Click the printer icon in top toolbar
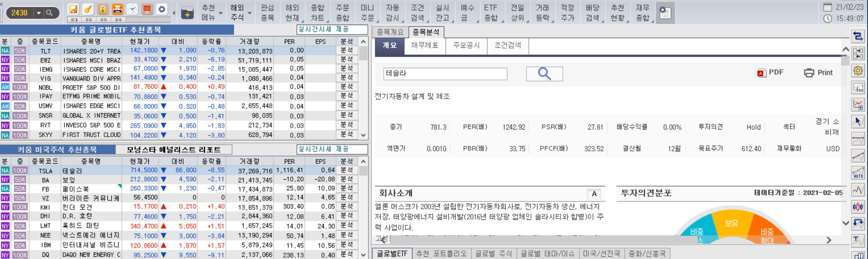 click(x=117, y=9)
